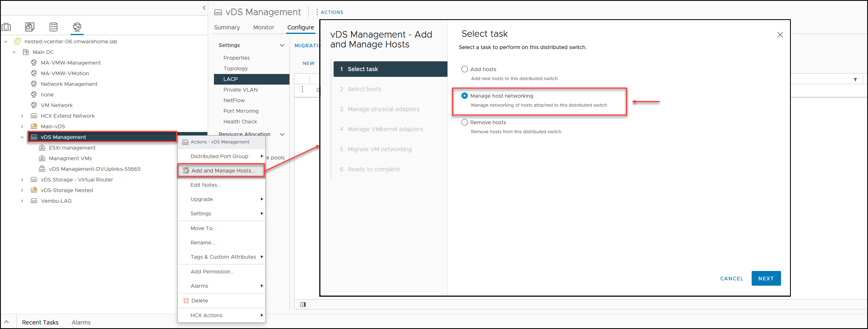Click the NEXT button in wizard
Viewport: 868px width, 329px height.
click(766, 278)
